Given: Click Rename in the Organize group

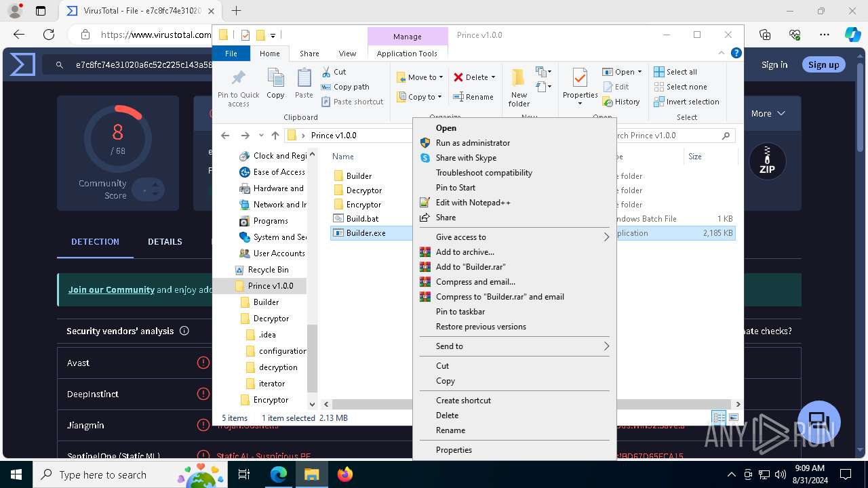Looking at the screenshot, I should [473, 97].
